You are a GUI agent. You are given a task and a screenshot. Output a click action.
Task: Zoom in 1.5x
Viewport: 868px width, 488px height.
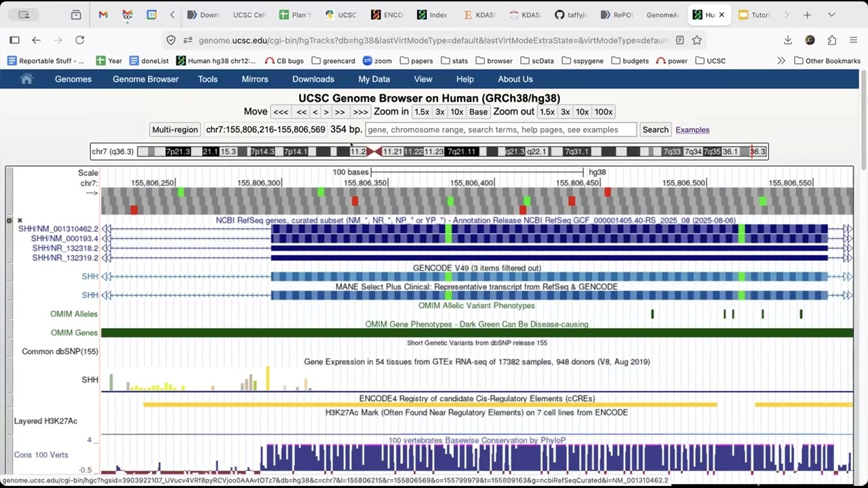(x=422, y=112)
